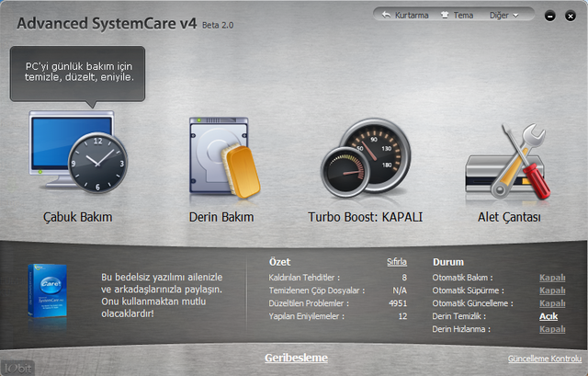The height and width of the screenshot is (376, 588).
Task: Click the Yapılan Eniyilemeler value 12
Action: [402, 316]
